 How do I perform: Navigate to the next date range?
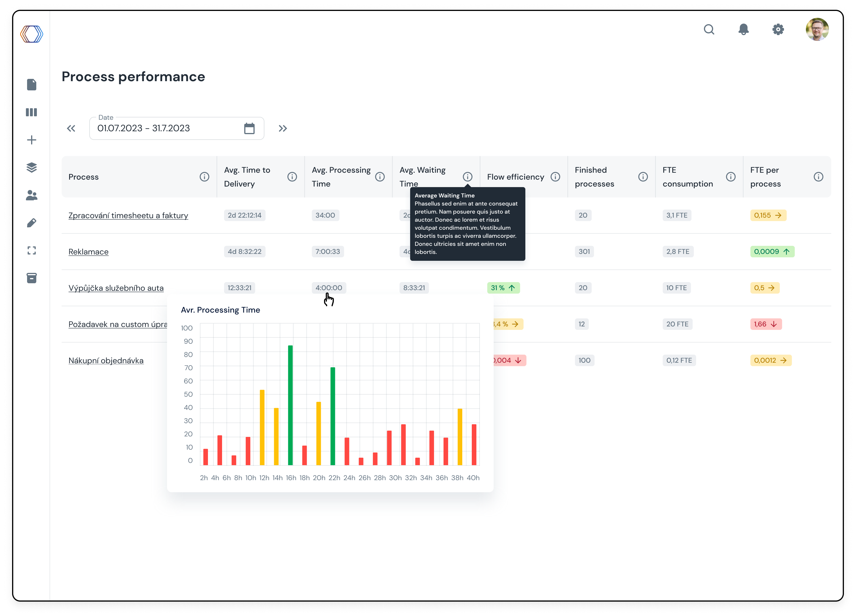[283, 128]
